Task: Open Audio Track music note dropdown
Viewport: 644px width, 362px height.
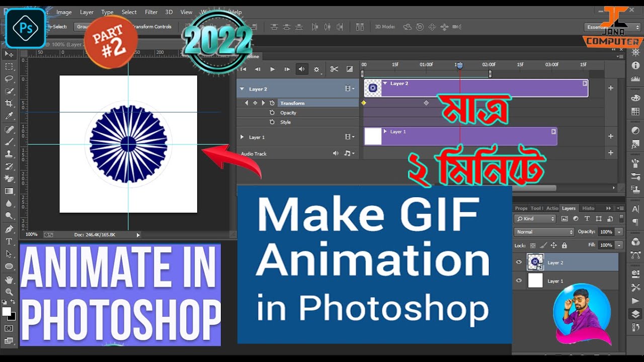Action: 349,153
